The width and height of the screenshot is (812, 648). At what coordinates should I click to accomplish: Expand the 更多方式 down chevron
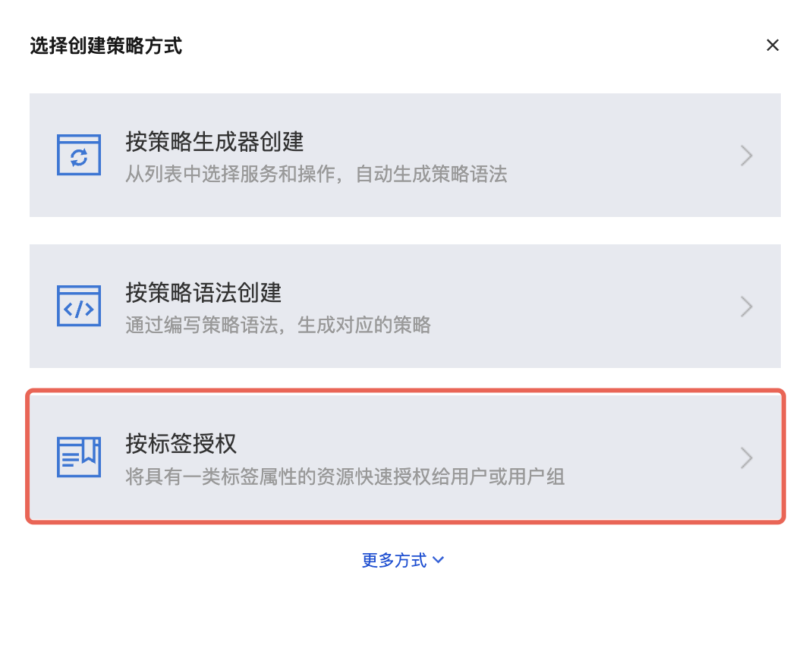click(x=439, y=561)
